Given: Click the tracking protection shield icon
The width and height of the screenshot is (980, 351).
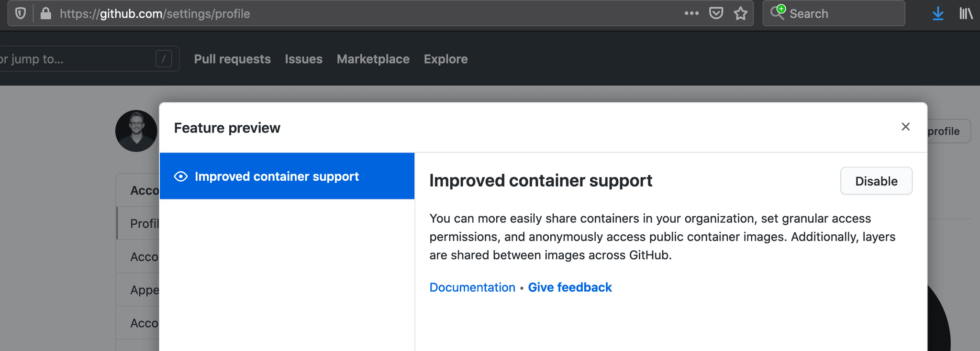Looking at the screenshot, I should 20,13.
